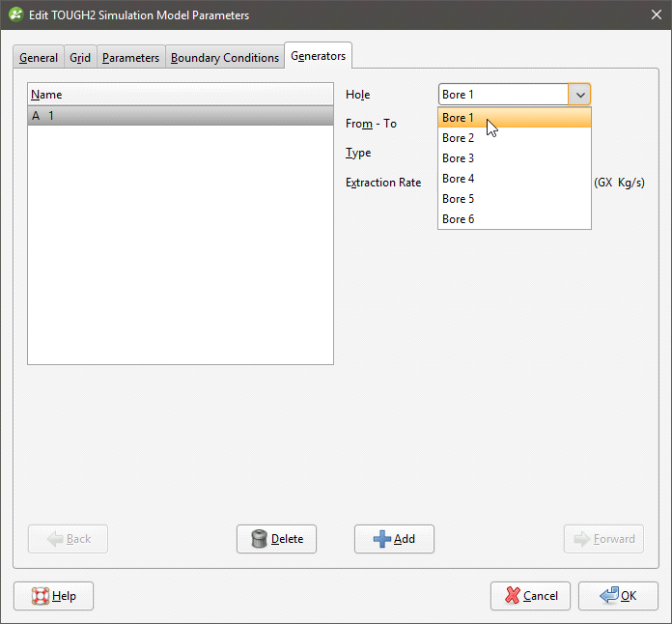Select generator row A 1
This screenshot has width=672, height=624.
click(180, 116)
